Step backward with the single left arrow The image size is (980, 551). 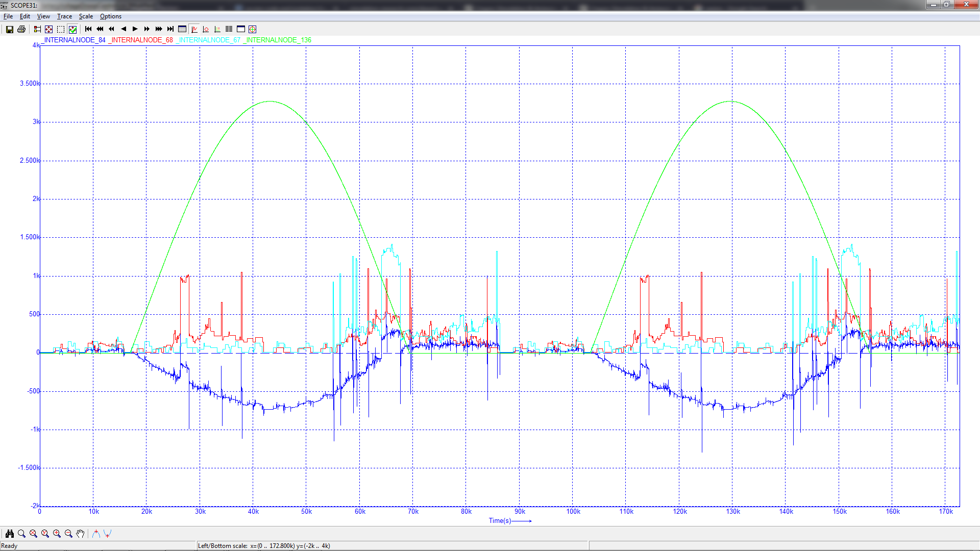click(x=124, y=29)
